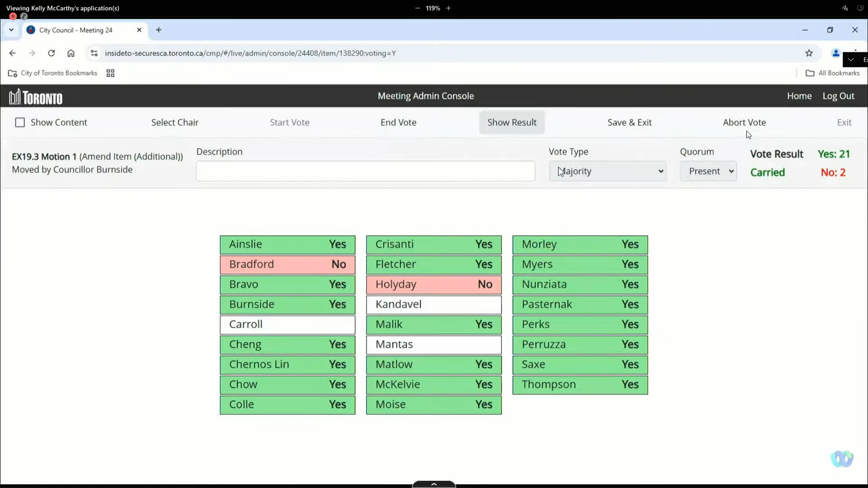
Task: Click Show Result
Action: (x=512, y=122)
